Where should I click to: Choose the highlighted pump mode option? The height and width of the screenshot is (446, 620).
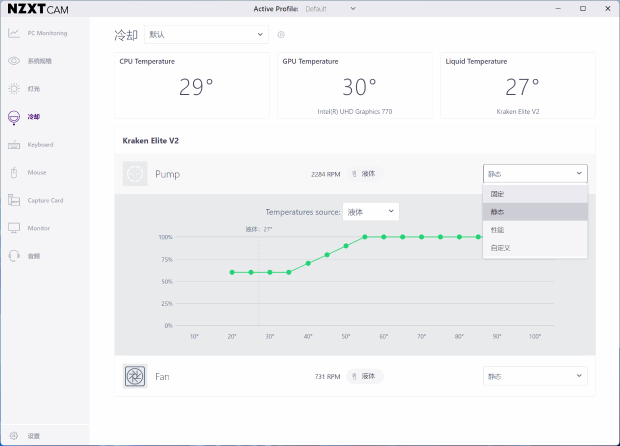[535, 212]
